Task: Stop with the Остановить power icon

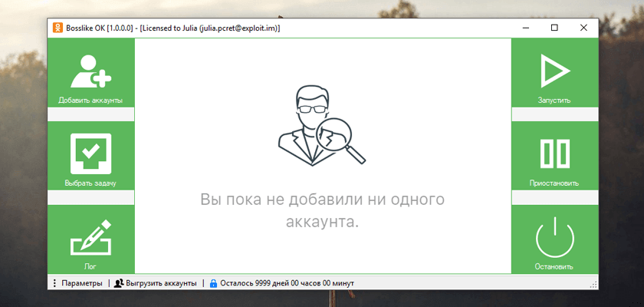Action: click(x=554, y=238)
